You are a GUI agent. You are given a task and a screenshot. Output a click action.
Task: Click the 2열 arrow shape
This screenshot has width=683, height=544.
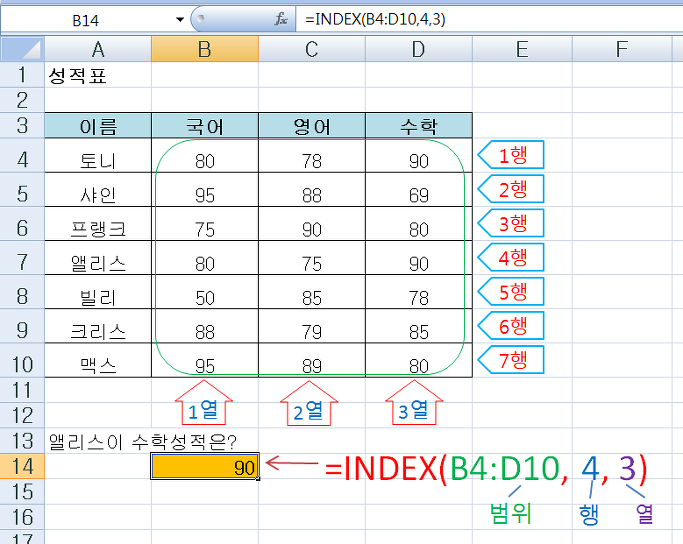click(309, 403)
